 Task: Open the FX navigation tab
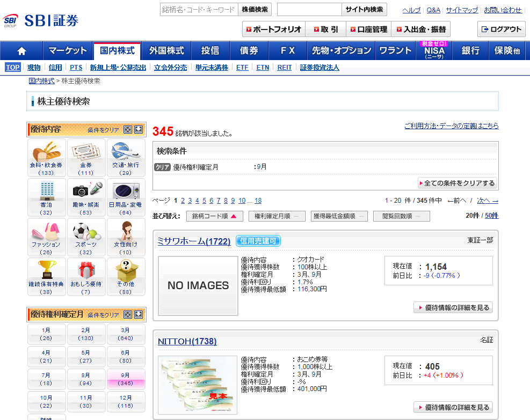click(x=288, y=50)
